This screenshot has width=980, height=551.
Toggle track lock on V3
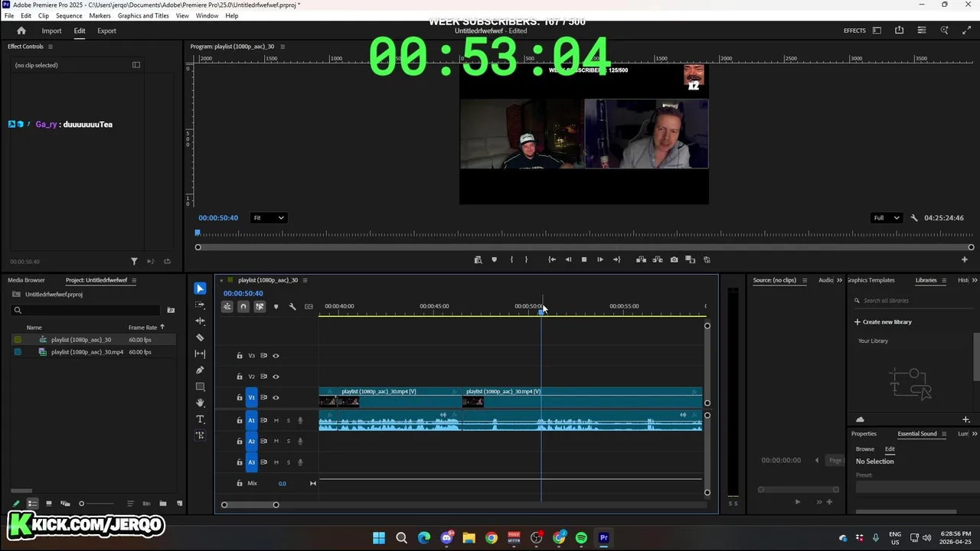[x=240, y=356]
